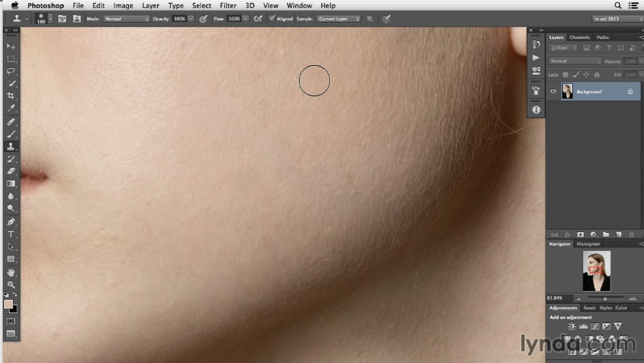Viewport: 644px width, 363px height.
Task: Select the History Brush tool
Action: coord(11,159)
